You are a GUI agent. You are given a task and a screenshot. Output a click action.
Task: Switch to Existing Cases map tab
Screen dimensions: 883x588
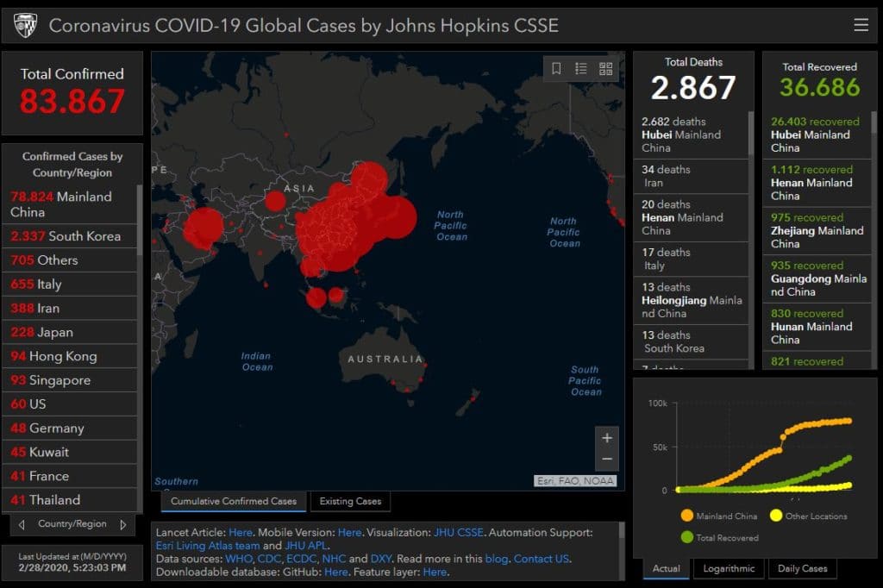(350, 501)
